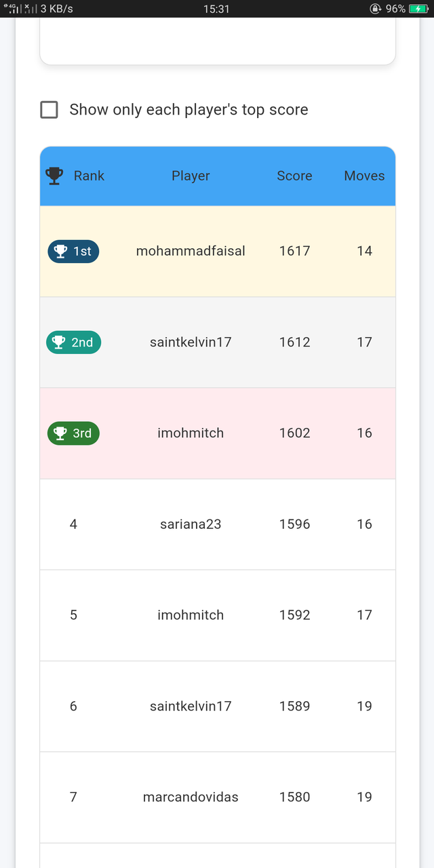
Task: Enable show only each player's top score
Action: [x=49, y=110]
